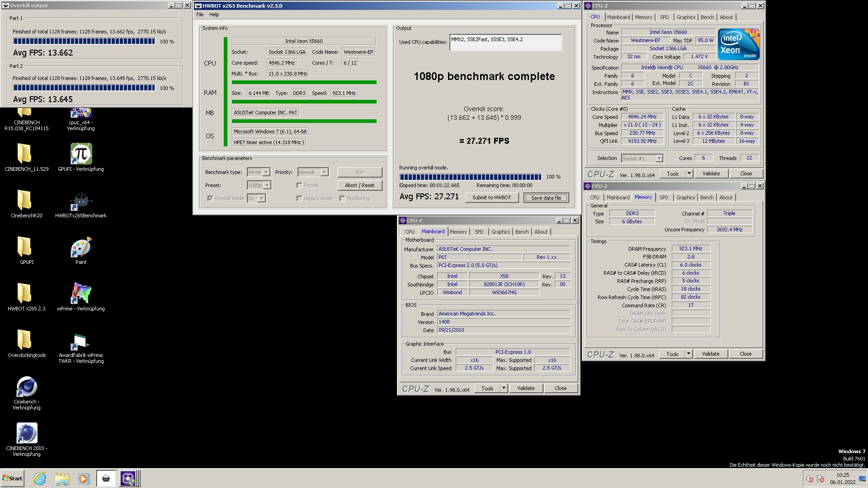
Task: Switch to Bench tab in Memory CPU-Z window
Action: pyautogui.click(x=707, y=197)
